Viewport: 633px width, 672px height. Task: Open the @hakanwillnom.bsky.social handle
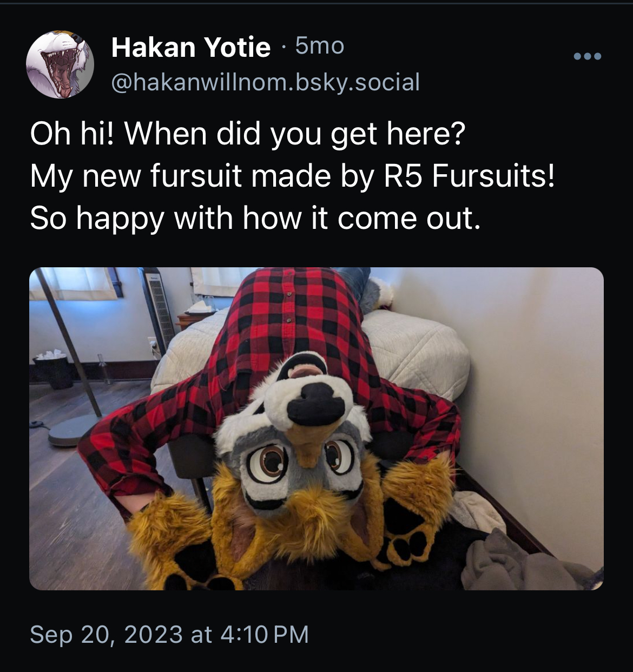[x=265, y=82]
